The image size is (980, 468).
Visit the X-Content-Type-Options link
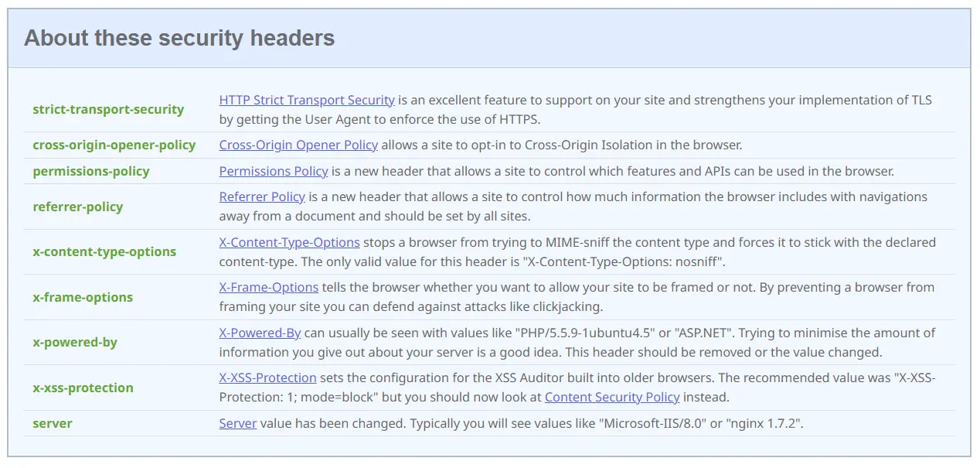tap(289, 242)
